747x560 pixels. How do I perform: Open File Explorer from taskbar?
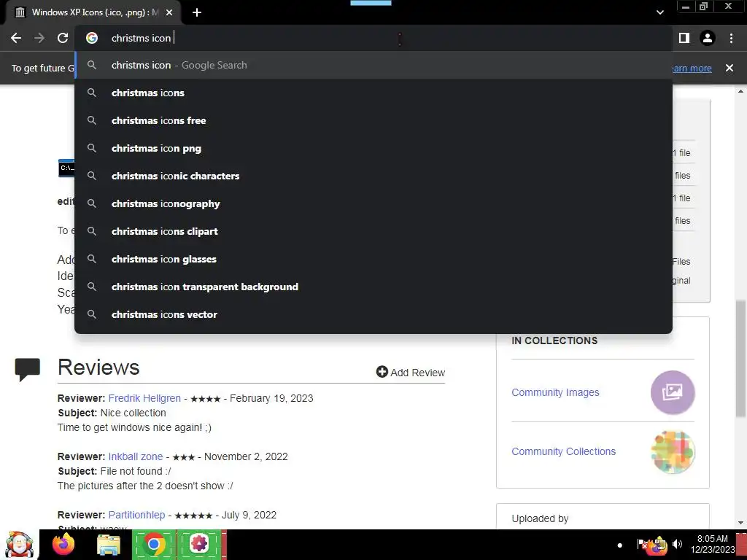point(109,544)
